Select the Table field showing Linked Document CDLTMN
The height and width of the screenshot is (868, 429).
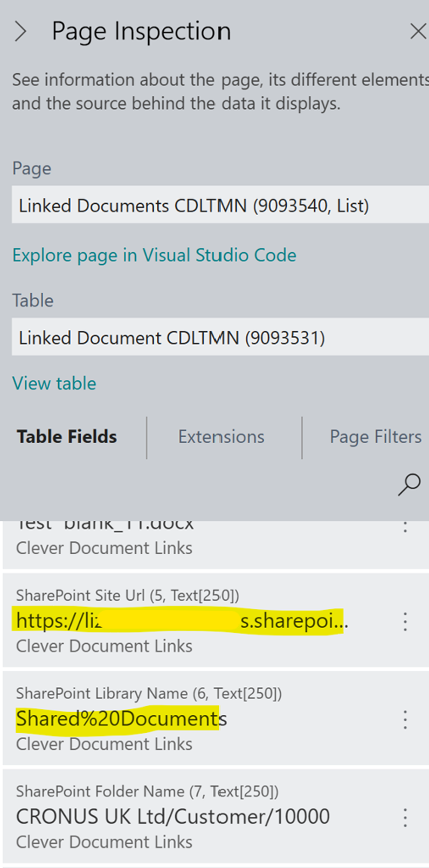coord(216,337)
